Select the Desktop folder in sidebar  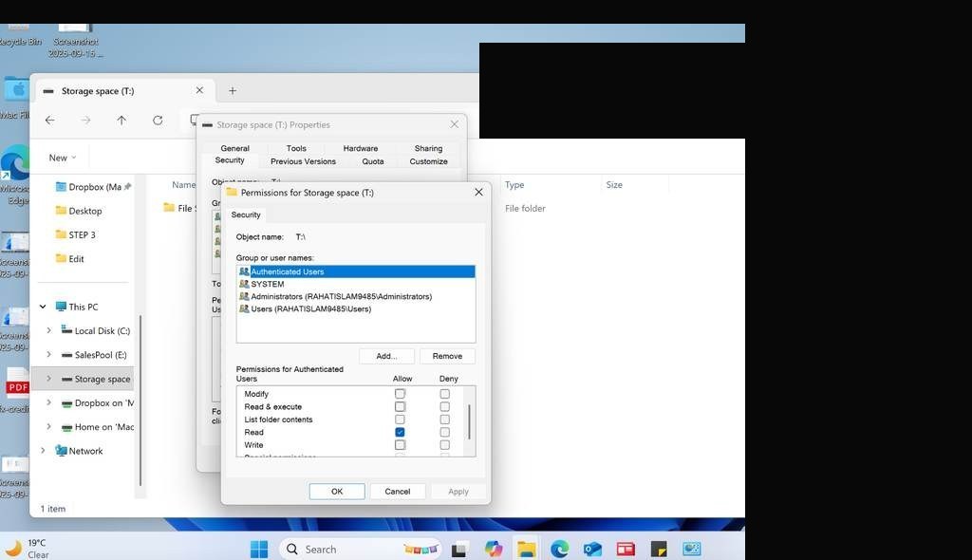79,211
